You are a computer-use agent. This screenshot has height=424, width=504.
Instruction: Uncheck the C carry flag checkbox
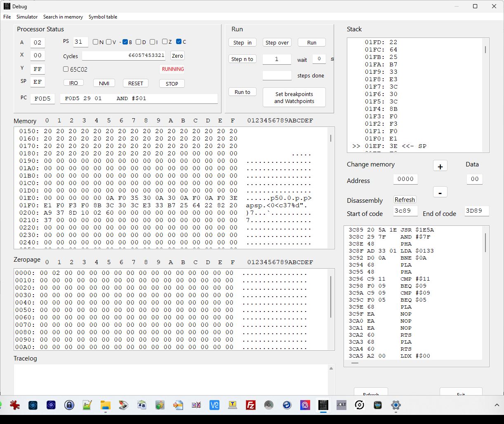(x=179, y=42)
